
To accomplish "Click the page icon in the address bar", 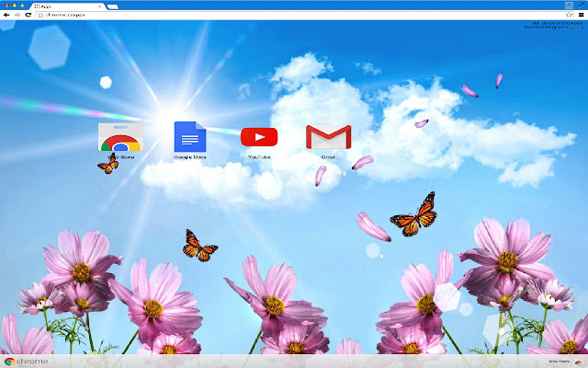I will [40, 15].
